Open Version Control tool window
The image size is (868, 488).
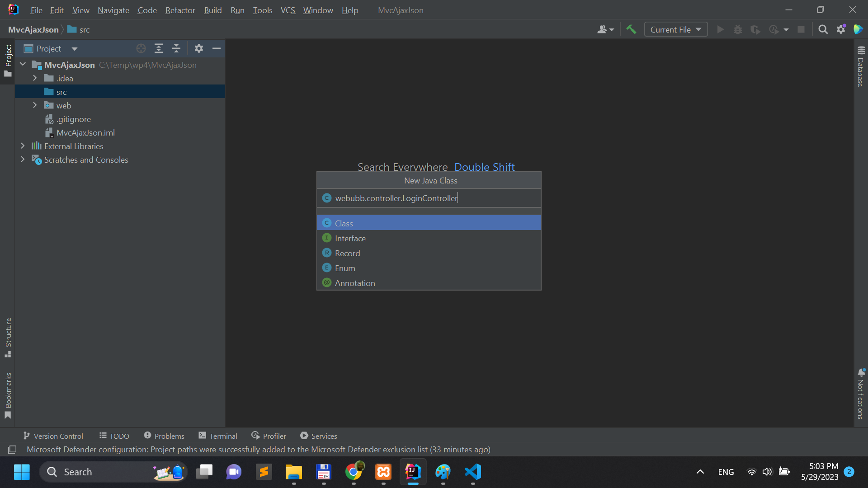[x=53, y=436]
